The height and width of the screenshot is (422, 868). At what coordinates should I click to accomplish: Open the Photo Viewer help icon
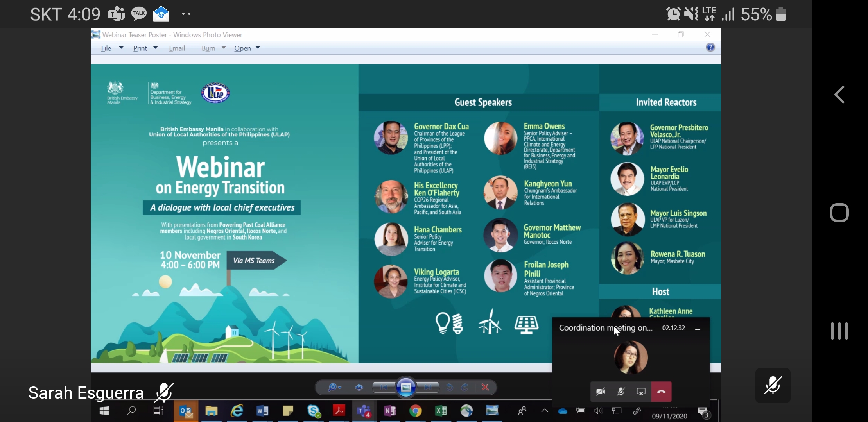coord(710,47)
